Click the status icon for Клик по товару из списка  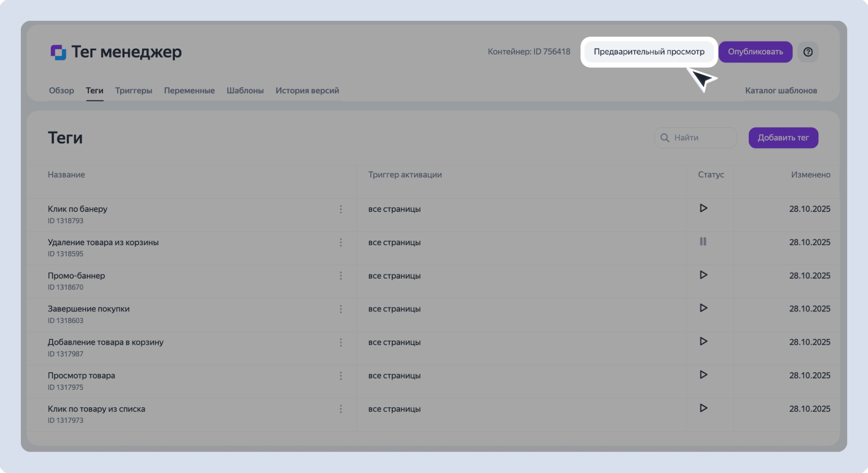[703, 408]
